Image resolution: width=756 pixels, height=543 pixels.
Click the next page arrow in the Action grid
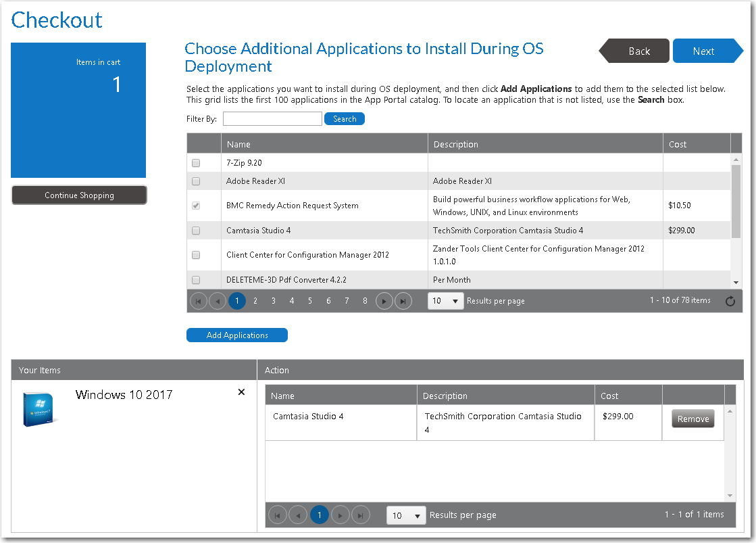pos(341,515)
